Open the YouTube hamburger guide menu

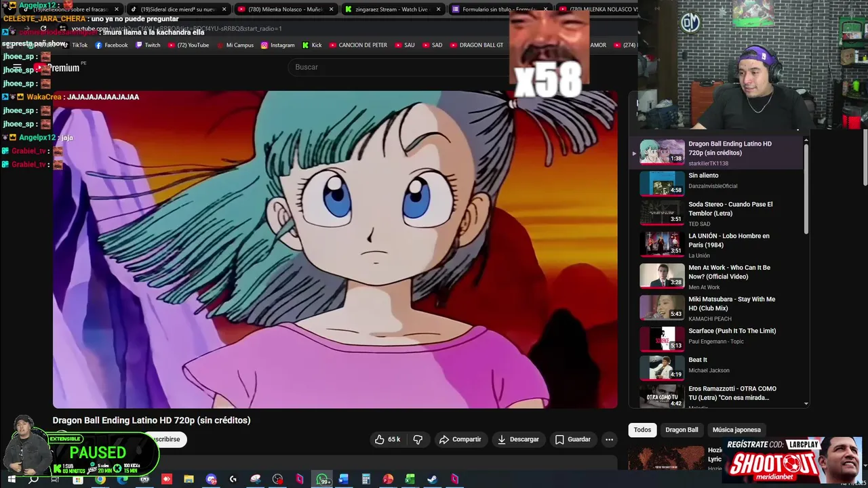[18, 68]
